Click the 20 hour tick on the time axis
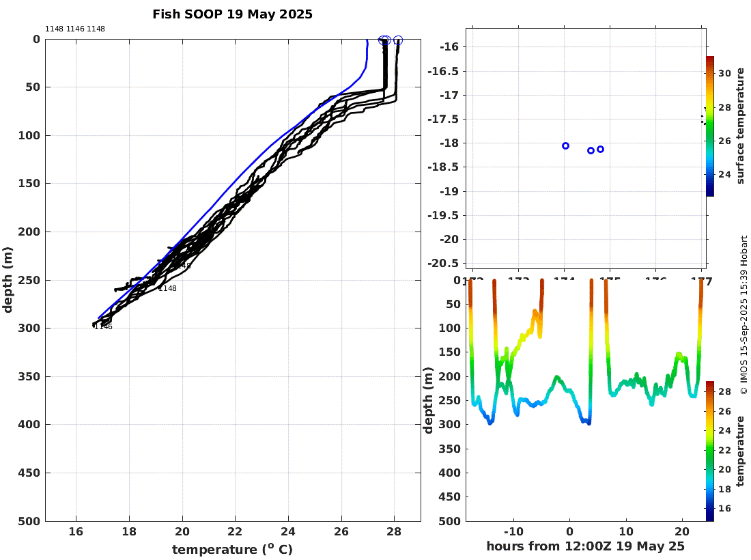 point(681,531)
